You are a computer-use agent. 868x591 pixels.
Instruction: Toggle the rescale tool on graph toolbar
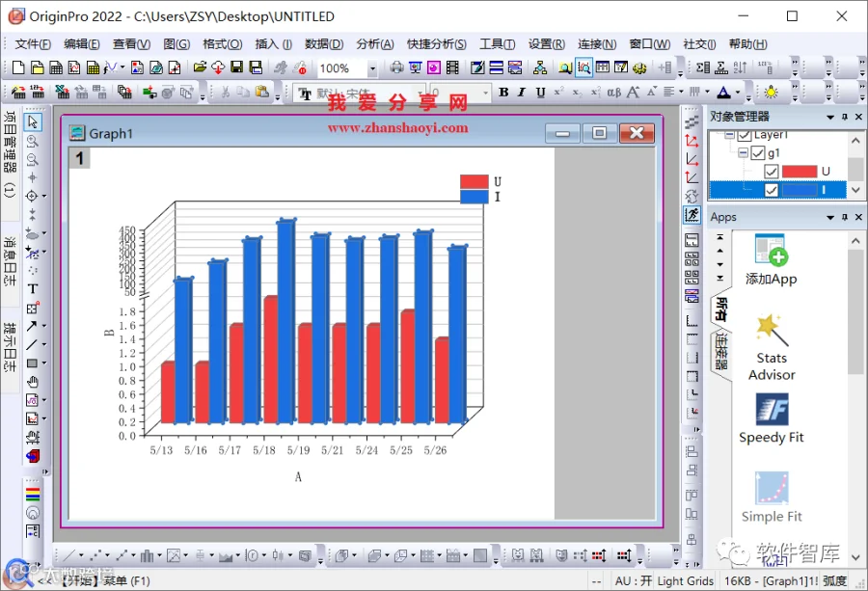pyautogui.click(x=692, y=214)
